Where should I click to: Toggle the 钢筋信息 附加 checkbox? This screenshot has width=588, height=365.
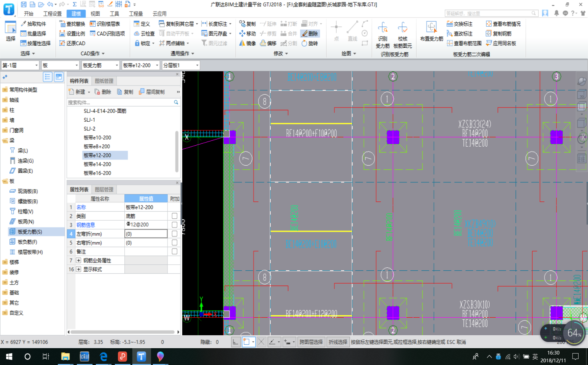click(x=174, y=225)
